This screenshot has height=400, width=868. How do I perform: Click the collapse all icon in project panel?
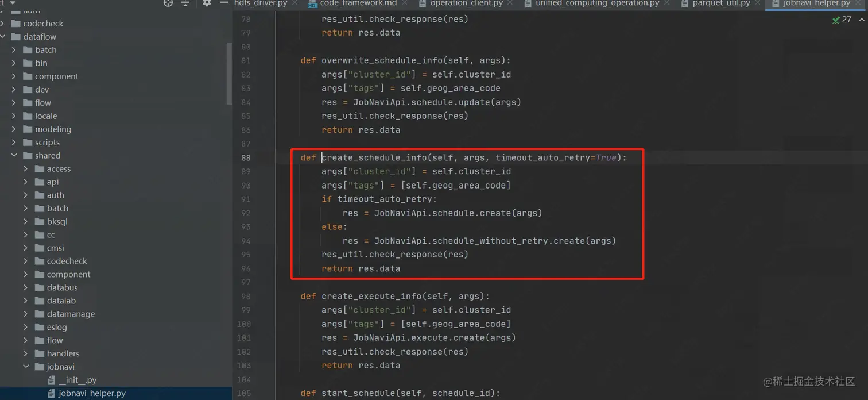pyautogui.click(x=185, y=3)
